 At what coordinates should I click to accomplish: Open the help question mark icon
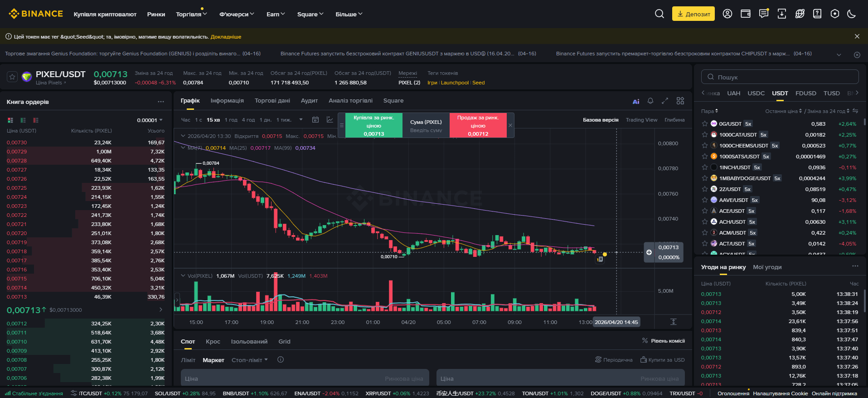pyautogui.click(x=817, y=14)
